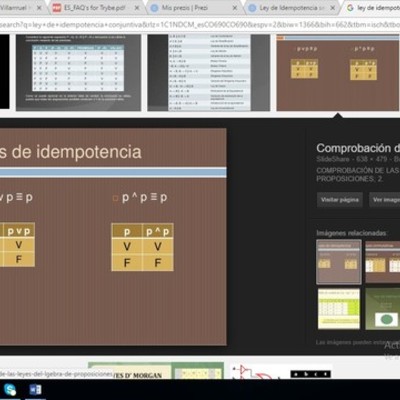
Task: Open the related yellow-green table thumbnail
Action: pyautogui.click(x=339, y=309)
